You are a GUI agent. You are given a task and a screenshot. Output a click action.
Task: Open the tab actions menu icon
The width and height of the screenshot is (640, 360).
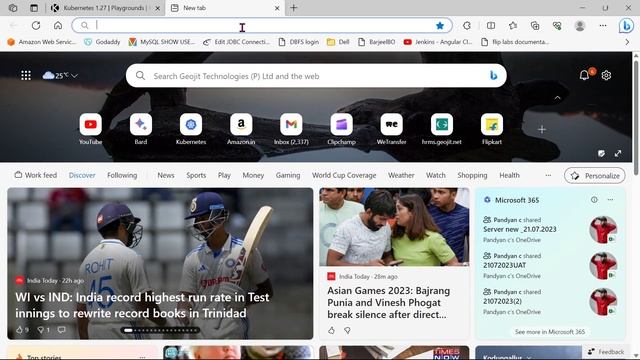coord(34,8)
